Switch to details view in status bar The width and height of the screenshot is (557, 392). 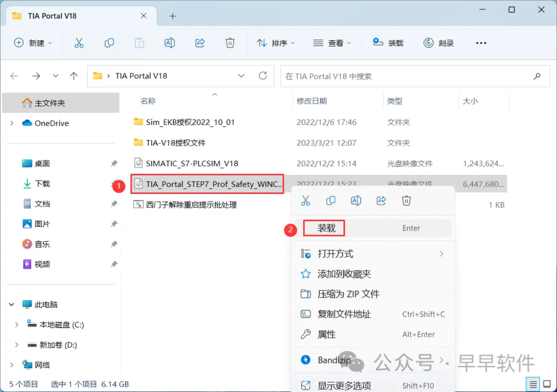point(533,384)
